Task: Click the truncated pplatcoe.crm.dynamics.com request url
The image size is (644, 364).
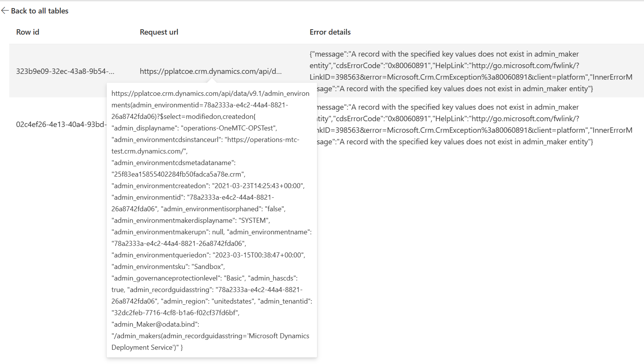Action: tap(211, 71)
